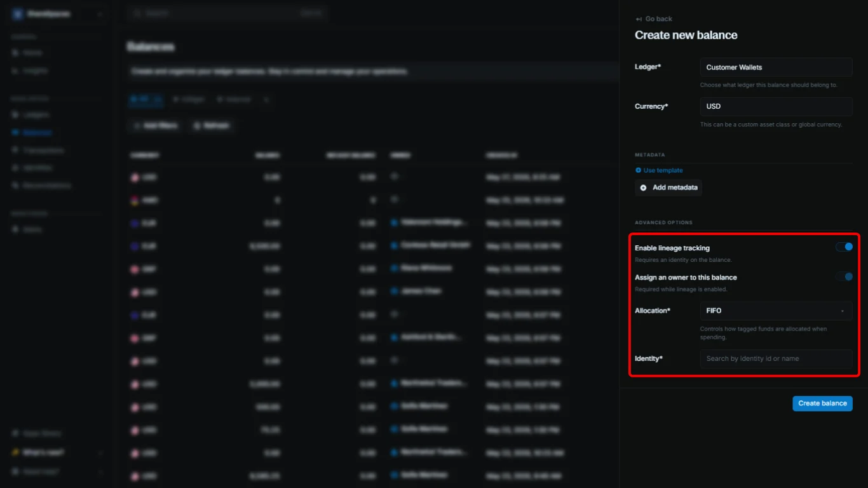Click 'Choose what ledger this balance should belong to.'
The width and height of the screenshot is (868, 488).
[769, 85]
